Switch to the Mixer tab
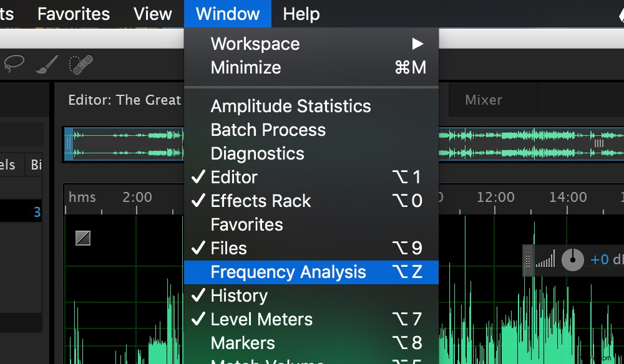624x364 pixels. 484,100
